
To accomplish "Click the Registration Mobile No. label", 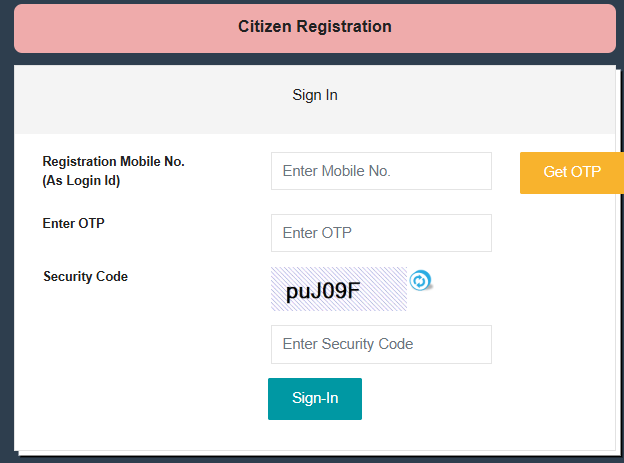I will [113, 161].
